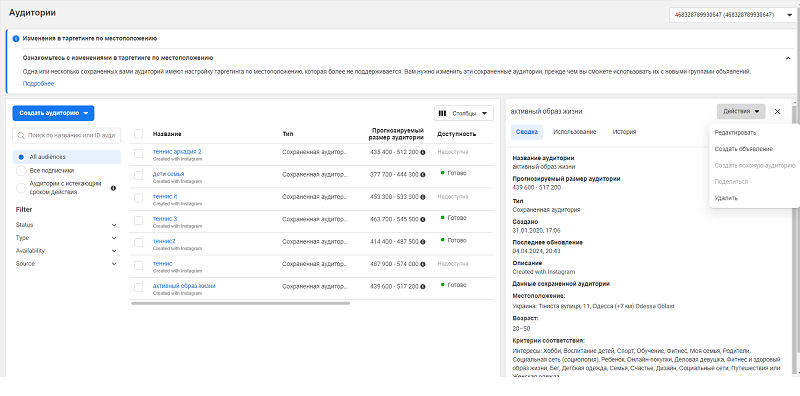Sort by Тип column header
Image resolution: width=800 pixels, height=396 pixels.
click(288, 134)
